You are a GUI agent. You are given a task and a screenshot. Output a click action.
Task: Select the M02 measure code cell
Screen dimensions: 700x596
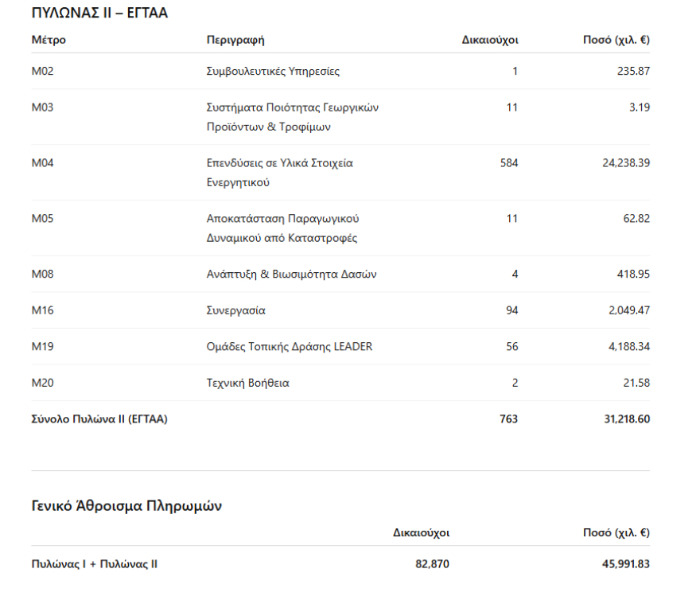[x=43, y=72]
